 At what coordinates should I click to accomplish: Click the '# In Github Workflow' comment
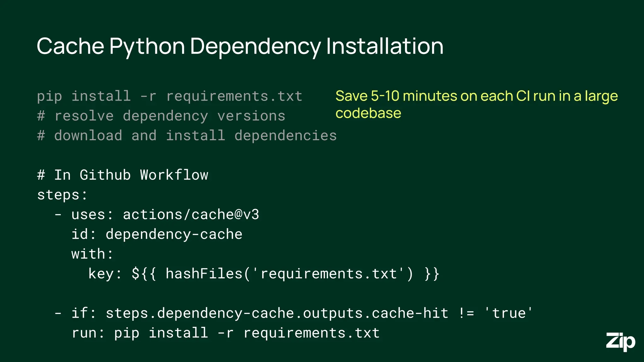[123, 175]
